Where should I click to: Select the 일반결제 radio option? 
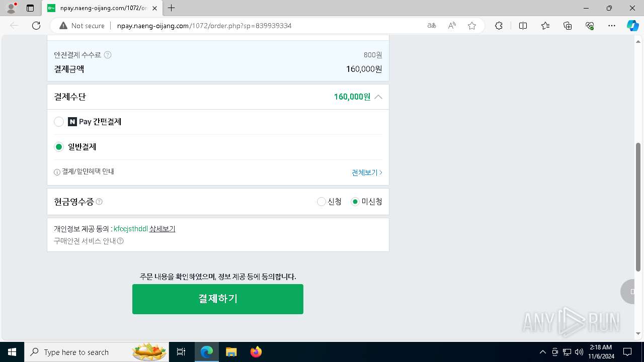tap(59, 147)
